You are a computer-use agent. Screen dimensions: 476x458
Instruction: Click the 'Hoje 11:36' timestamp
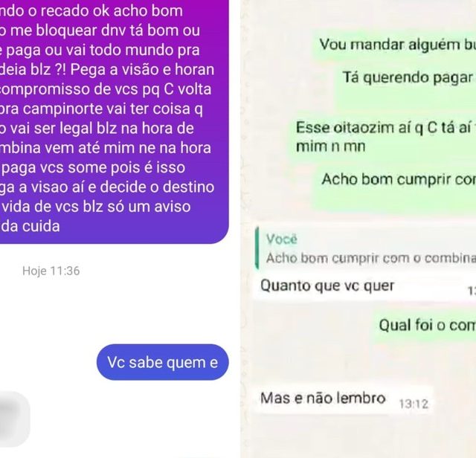(51, 271)
